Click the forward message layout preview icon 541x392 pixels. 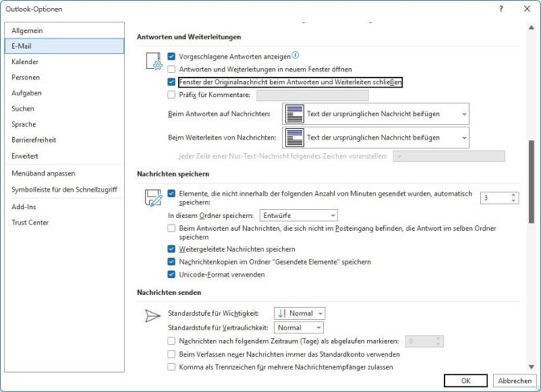coord(295,138)
